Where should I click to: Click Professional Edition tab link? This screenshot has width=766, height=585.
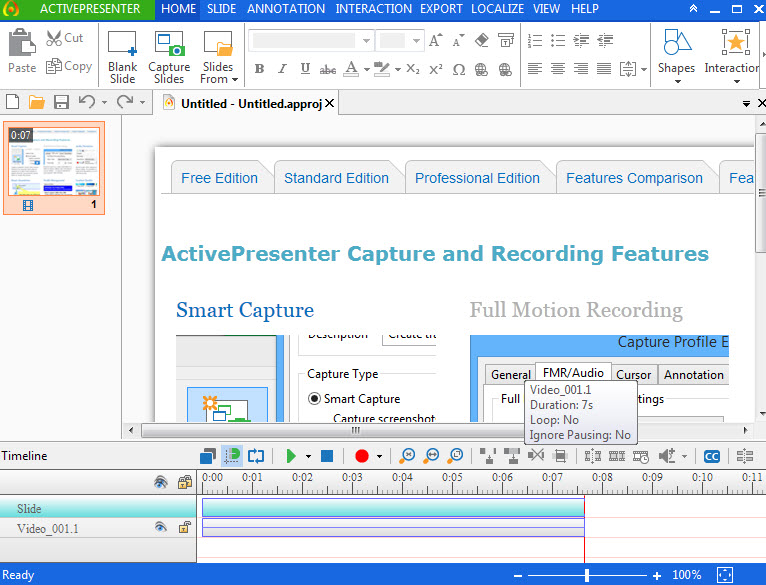click(477, 178)
